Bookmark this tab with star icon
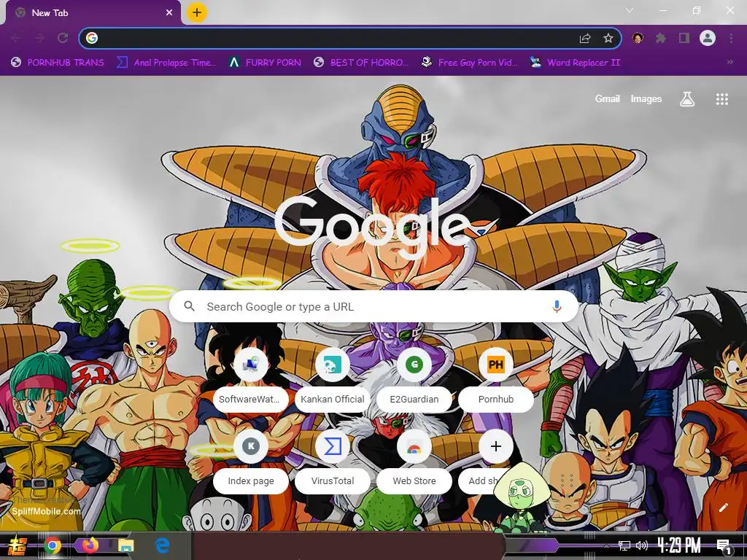The image size is (747, 560). click(x=608, y=38)
